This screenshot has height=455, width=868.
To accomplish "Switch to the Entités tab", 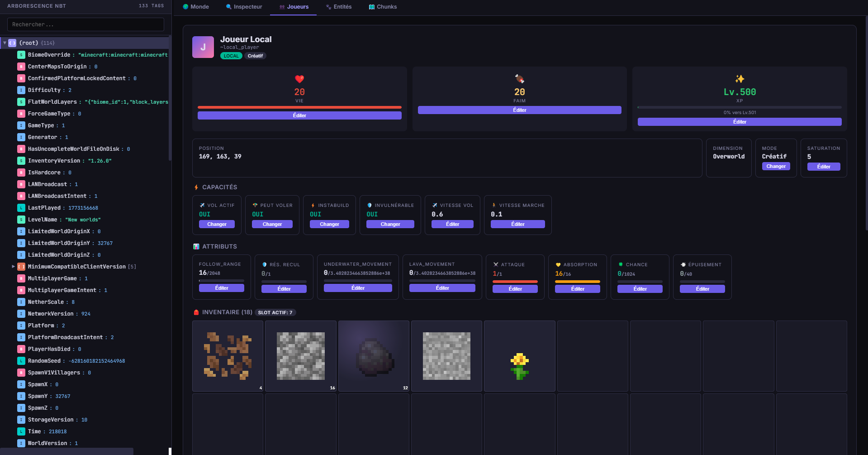I will pyautogui.click(x=339, y=7).
